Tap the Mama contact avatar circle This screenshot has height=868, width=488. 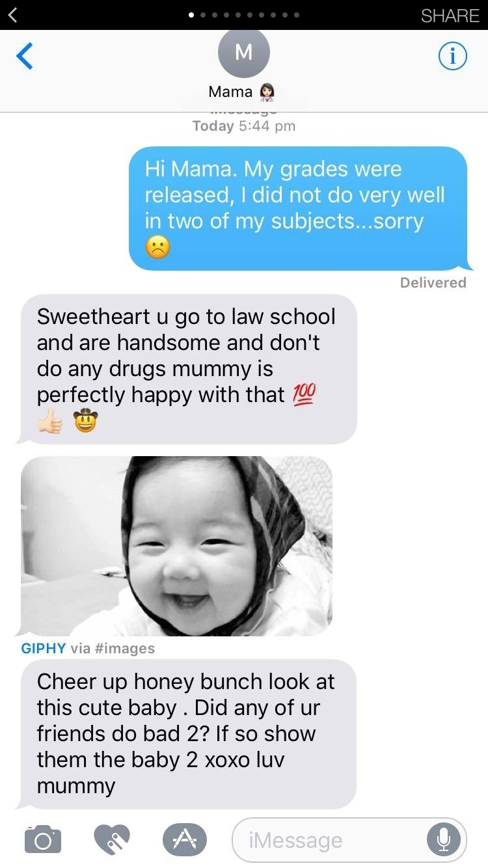[243, 53]
